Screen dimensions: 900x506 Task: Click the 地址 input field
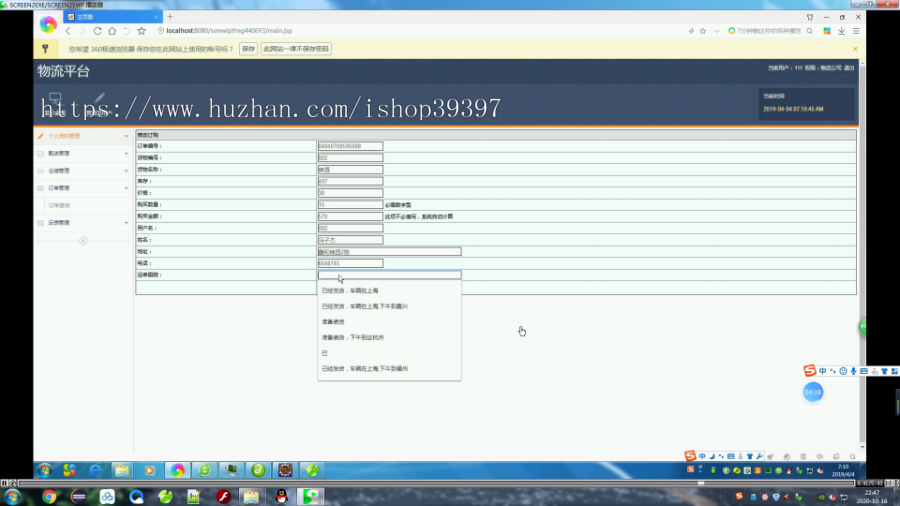click(x=389, y=251)
